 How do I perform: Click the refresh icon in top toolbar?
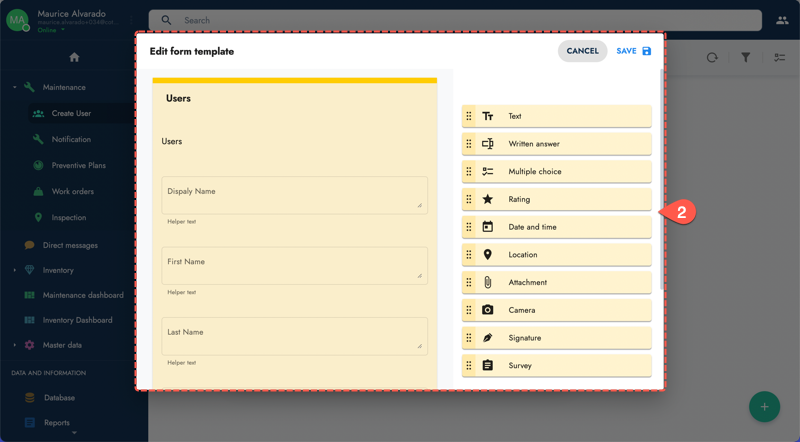[712, 57]
